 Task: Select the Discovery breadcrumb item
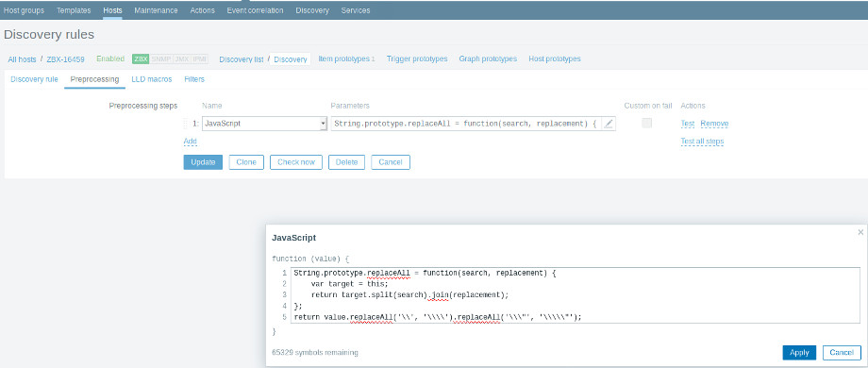291,59
